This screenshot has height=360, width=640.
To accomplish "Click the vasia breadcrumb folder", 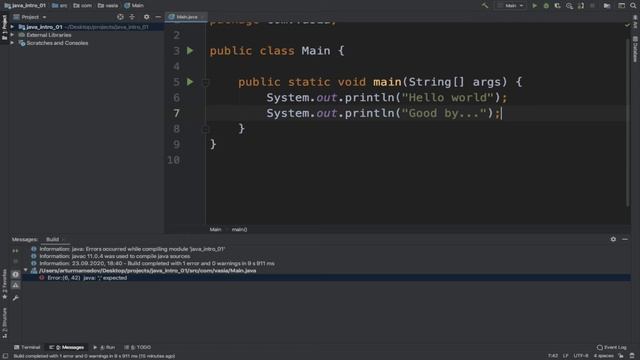I will click(108, 6).
